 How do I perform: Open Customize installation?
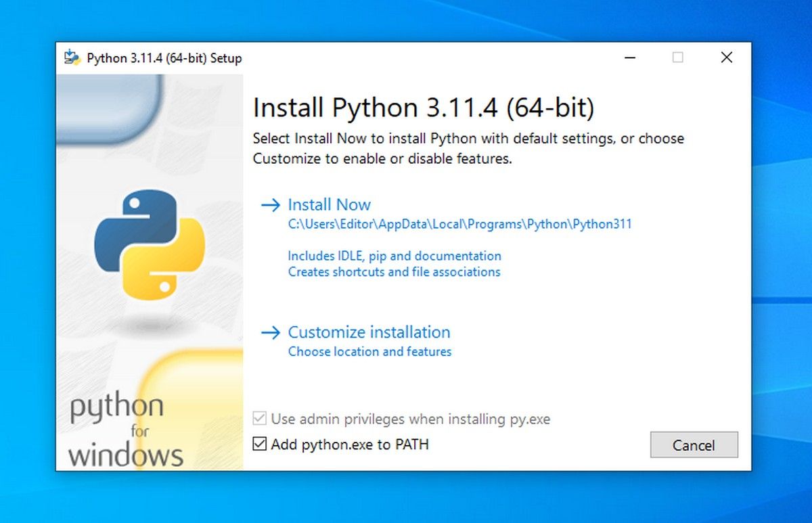[369, 332]
